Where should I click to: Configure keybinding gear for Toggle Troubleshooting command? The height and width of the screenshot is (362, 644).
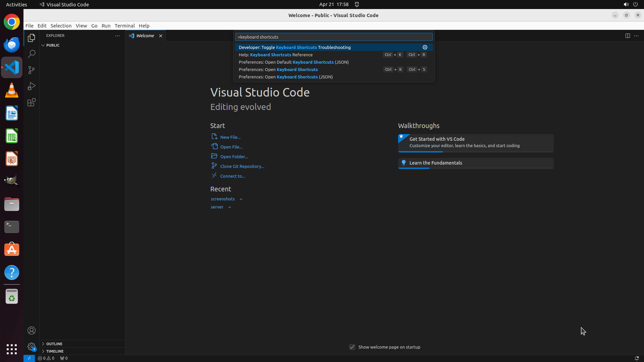[425, 47]
